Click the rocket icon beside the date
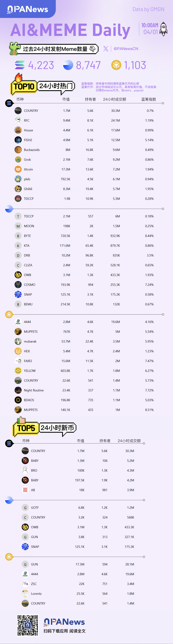Image resolution: width=173 pixels, height=644 pixels. (164, 29)
